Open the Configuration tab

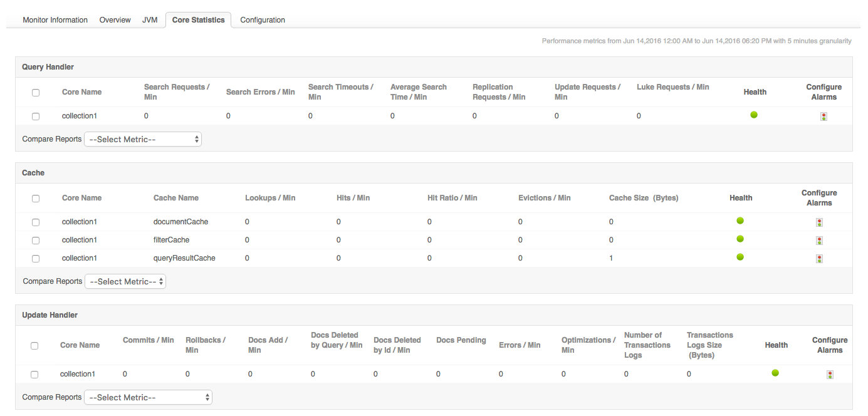point(263,20)
